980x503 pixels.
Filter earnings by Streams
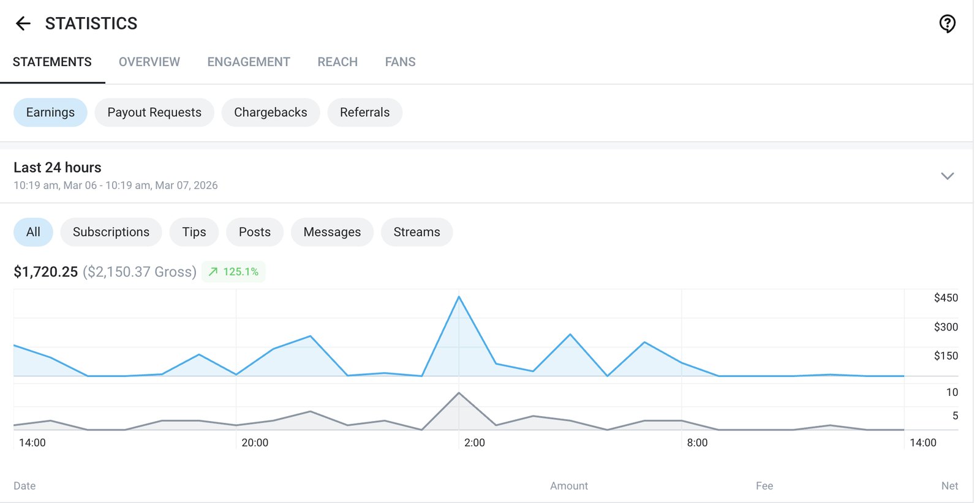417,232
